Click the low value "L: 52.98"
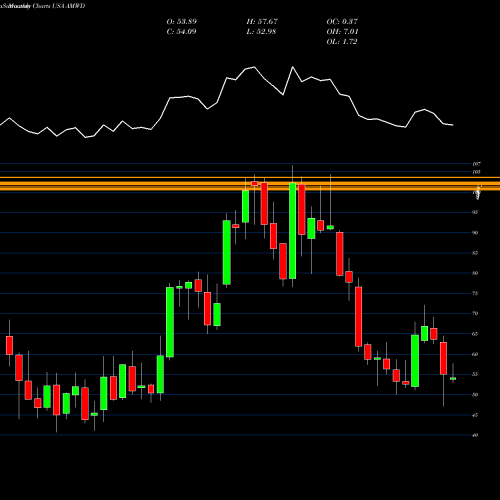Image resolution: width=500 pixels, height=500 pixels. click(261, 32)
